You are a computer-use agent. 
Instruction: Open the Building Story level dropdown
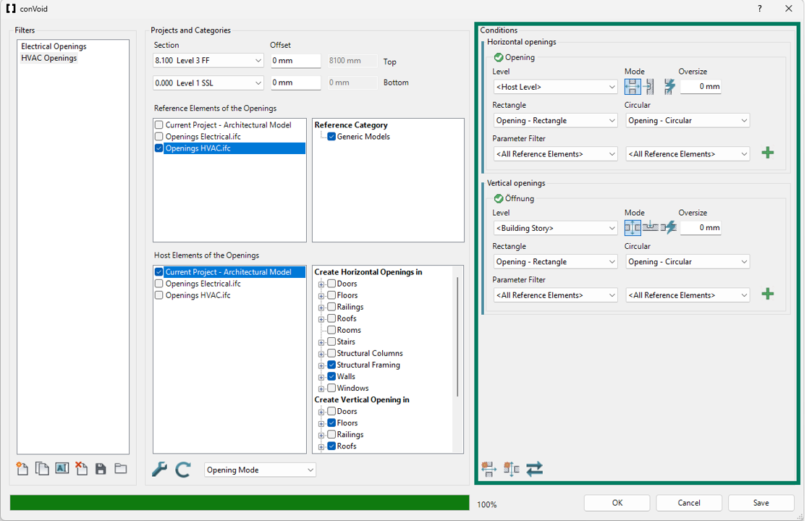pos(555,228)
